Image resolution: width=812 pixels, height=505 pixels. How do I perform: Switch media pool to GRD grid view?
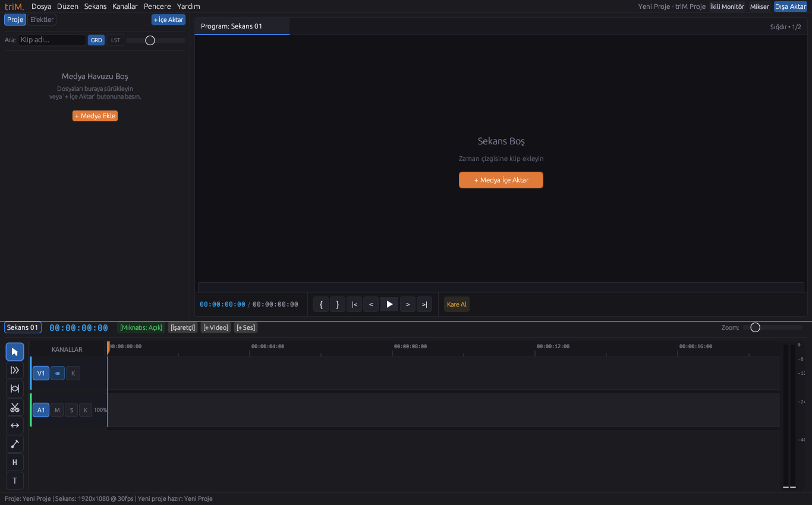point(96,40)
